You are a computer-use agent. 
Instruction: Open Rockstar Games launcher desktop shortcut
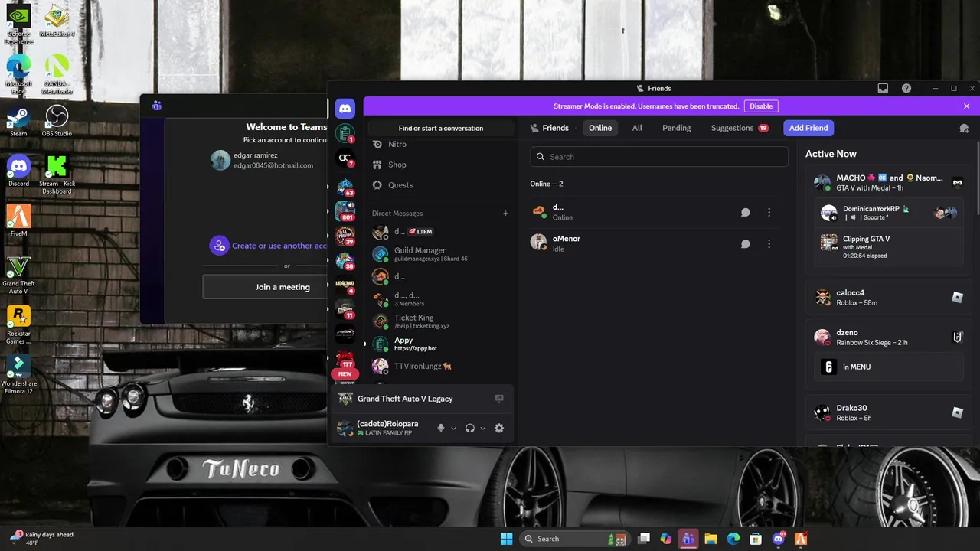pyautogui.click(x=18, y=324)
